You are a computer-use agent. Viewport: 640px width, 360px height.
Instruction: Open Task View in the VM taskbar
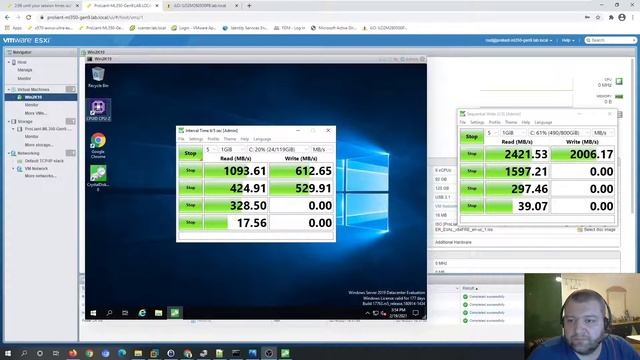click(x=125, y=313)
